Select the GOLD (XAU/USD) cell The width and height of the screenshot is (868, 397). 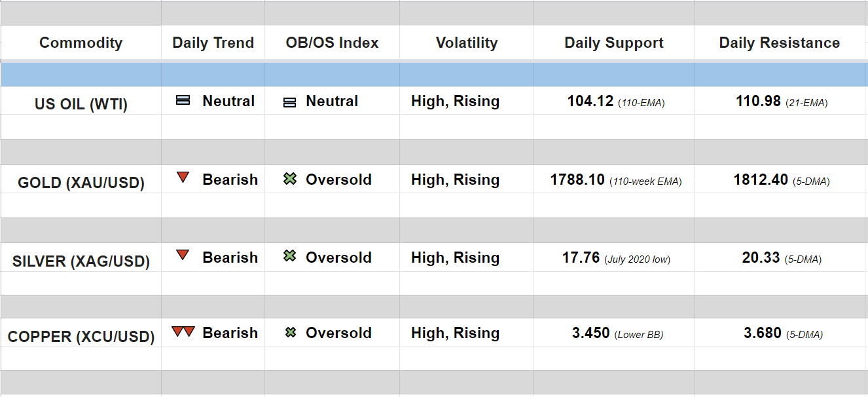point(81,183)
